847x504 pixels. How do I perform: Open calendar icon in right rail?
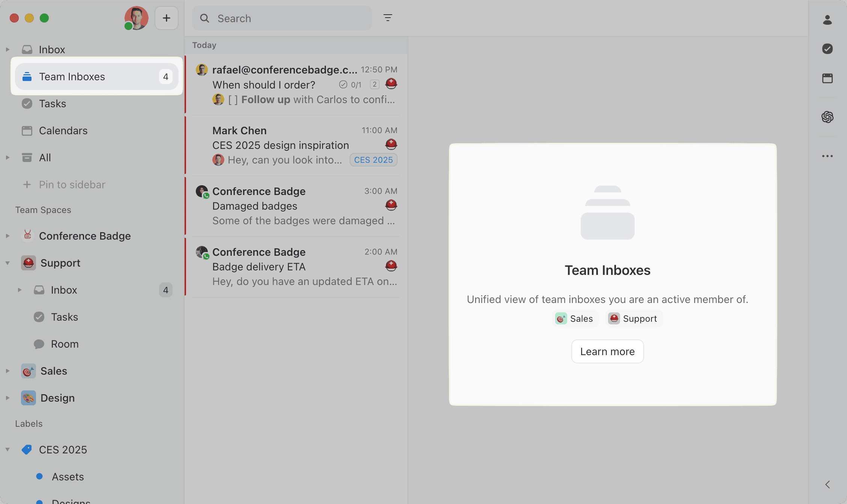coord(827,78)
